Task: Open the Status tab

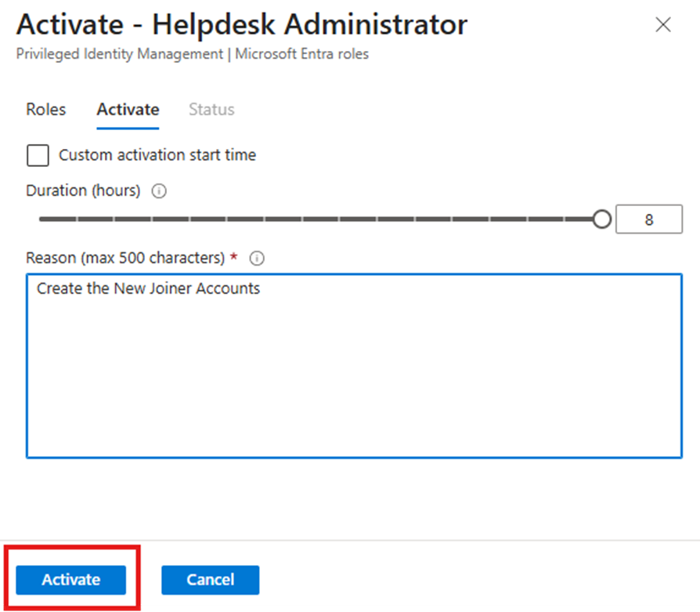Action: pyautogui.click(x=211, y=110)
